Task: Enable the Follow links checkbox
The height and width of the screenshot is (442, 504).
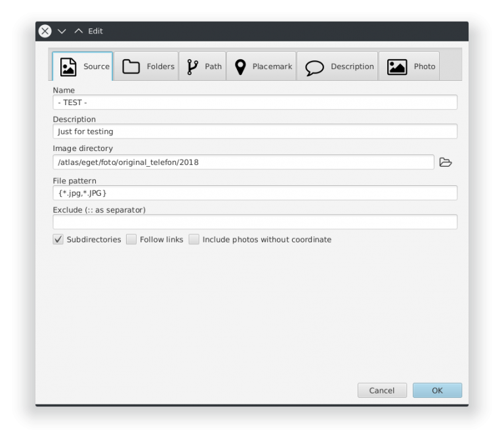Action: pos(131,239)
